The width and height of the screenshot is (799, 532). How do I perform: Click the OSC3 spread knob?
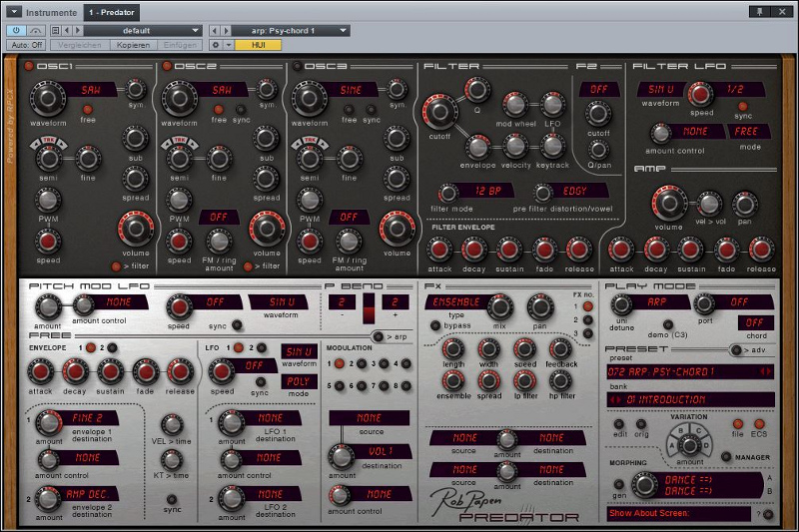[x=397, y=179]
